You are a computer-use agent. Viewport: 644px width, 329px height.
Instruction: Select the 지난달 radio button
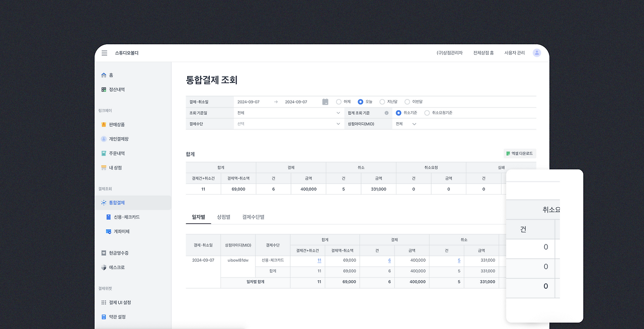[x=382, y=102]
